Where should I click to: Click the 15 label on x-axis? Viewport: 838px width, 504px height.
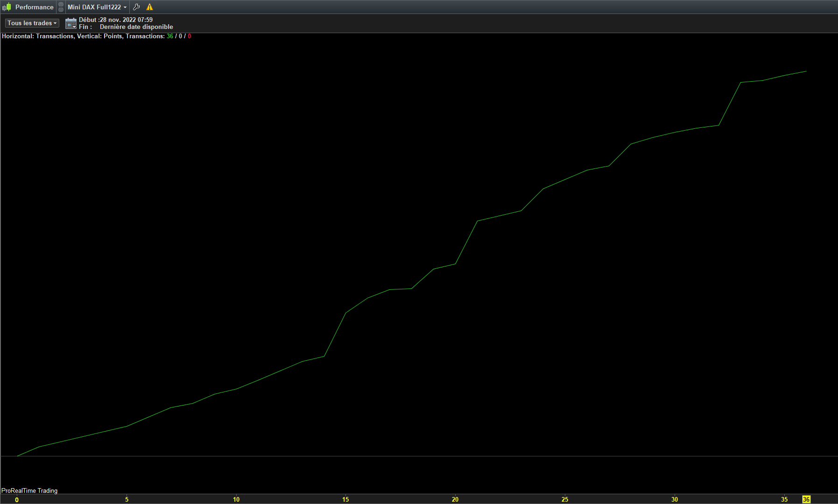(x=345, y=500)
